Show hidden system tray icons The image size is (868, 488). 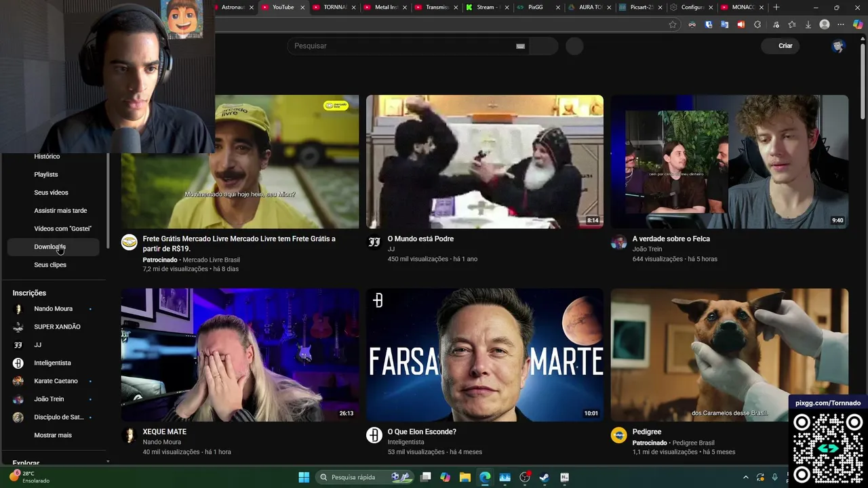coord(746,477)
